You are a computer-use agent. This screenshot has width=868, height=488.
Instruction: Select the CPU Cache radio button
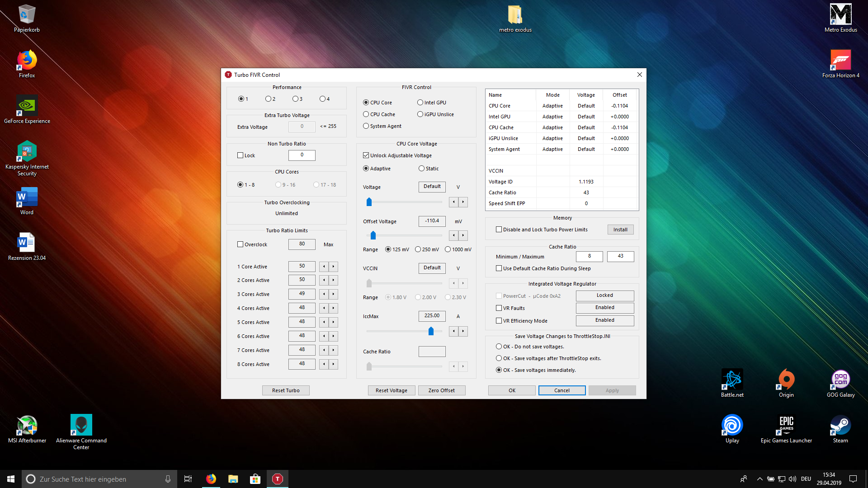tap(366, 114)
